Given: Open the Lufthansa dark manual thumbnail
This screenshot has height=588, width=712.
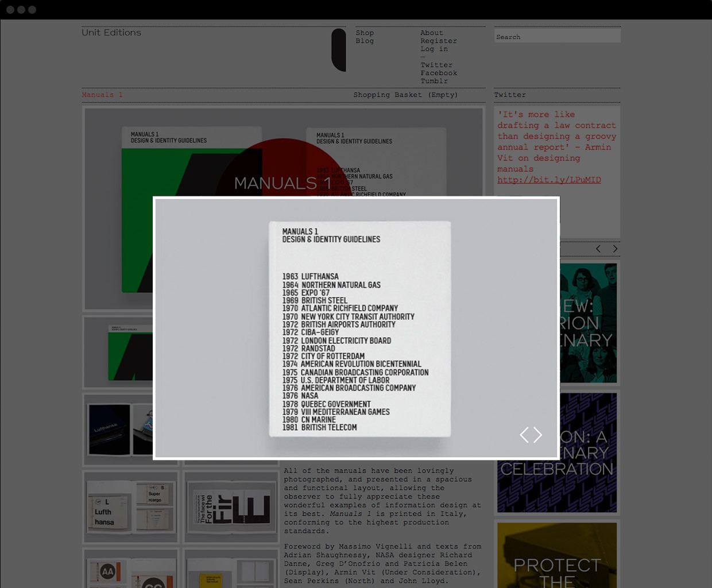Looking at the screenshot, I should (118, 429).
